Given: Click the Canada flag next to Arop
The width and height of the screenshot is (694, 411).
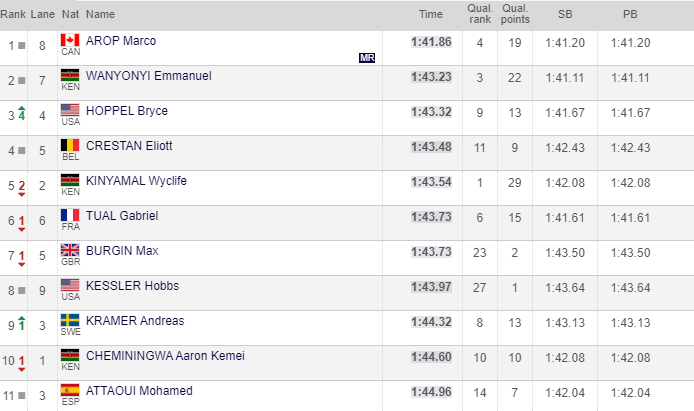Looking at the screenshot, I should pyautogui.click(x=70, y=40).
